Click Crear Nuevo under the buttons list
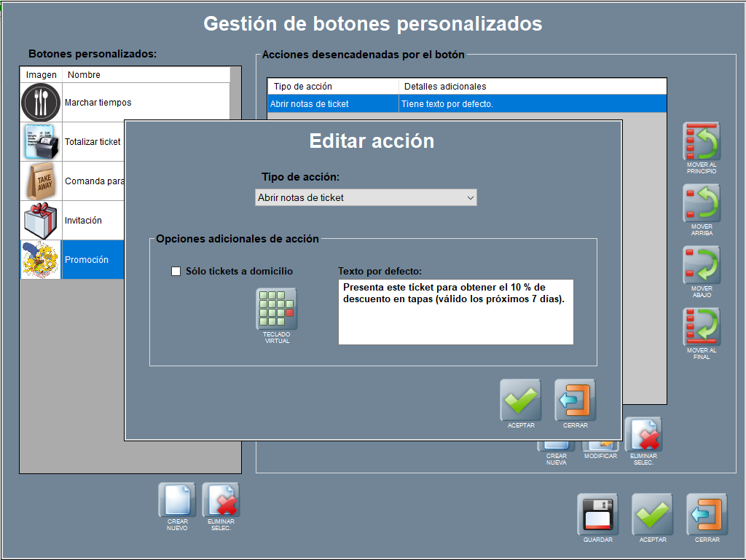The width and height of the screenshot is (746, 560). pos(177,500)
